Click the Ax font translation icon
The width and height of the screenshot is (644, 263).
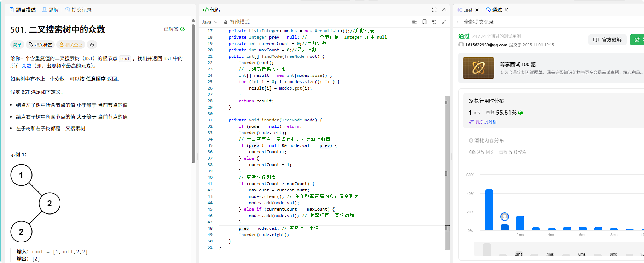(x=92, y=45)
